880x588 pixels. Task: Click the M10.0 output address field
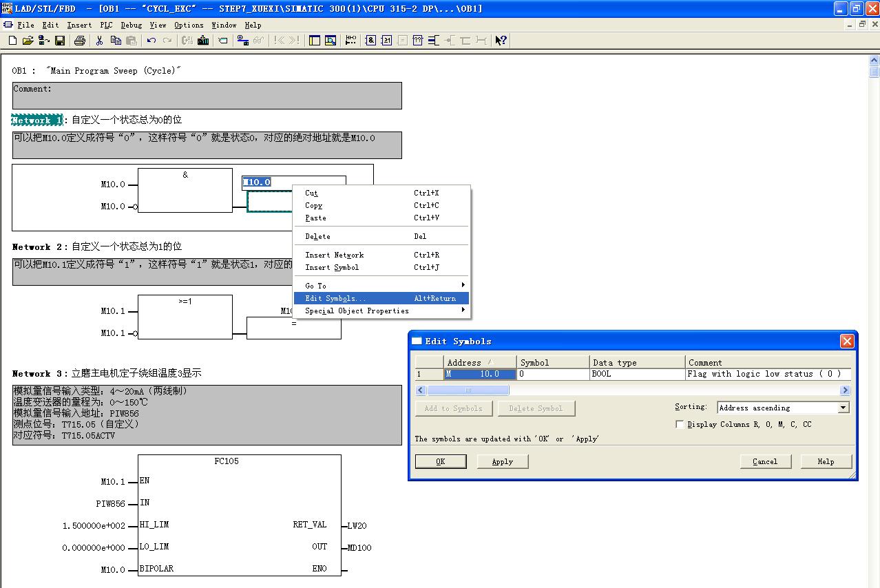click(x=294, y=182)
